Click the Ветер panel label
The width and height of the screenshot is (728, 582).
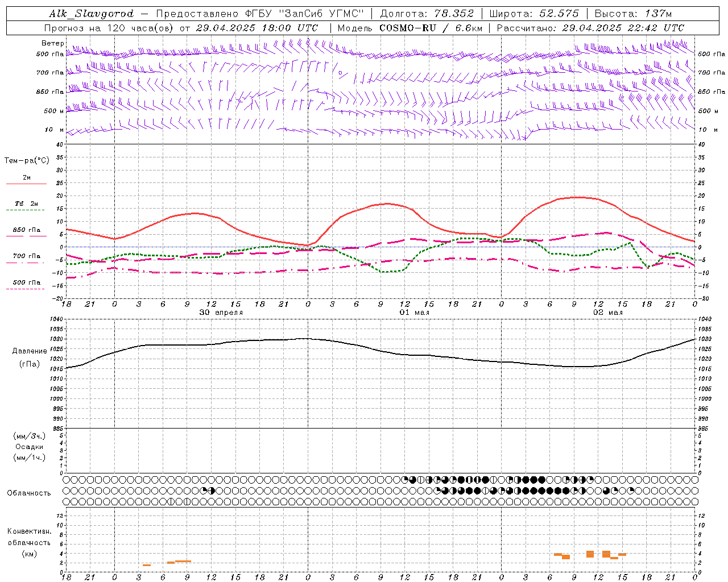[52, 43]
